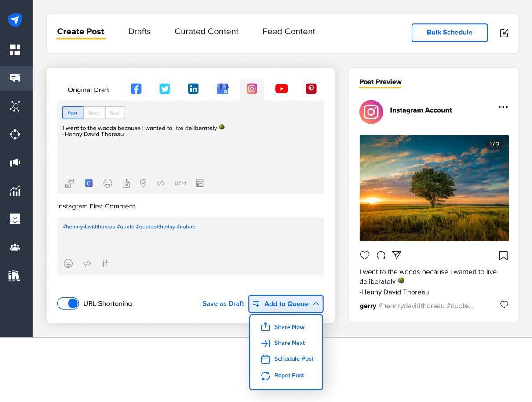This screenshot has height=402, width=532.
Task: Open the emoji picker in post editor
Action: click(108, 183)
